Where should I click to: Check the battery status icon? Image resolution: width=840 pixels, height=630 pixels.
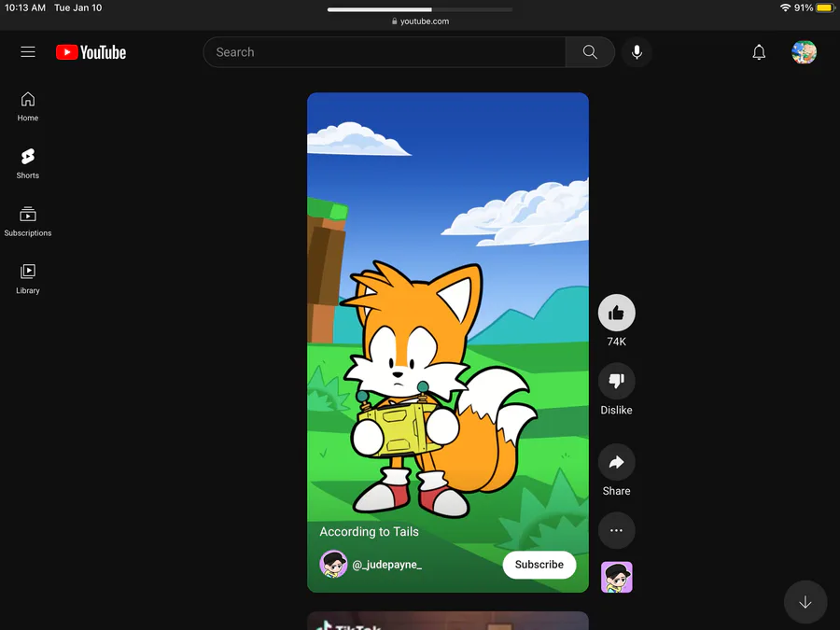click(x=826, y=7)
